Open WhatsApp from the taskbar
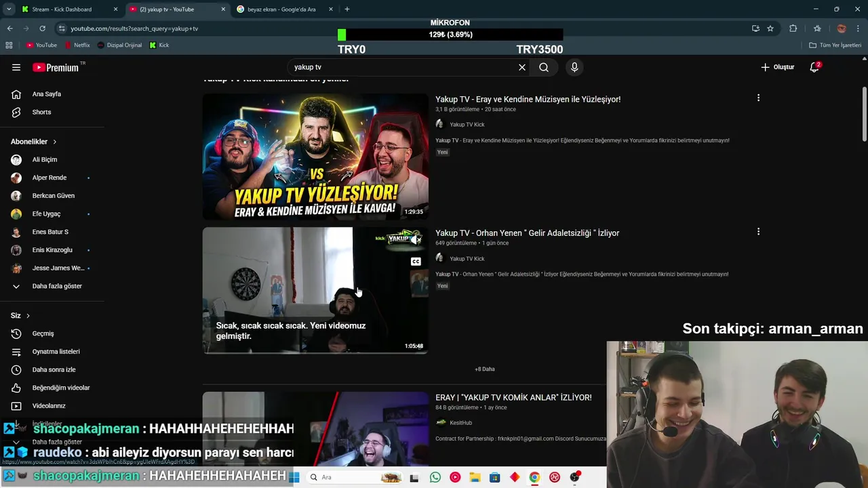This screenshot has height=488, width=868. pyautogui.click(x=435, y=477)
